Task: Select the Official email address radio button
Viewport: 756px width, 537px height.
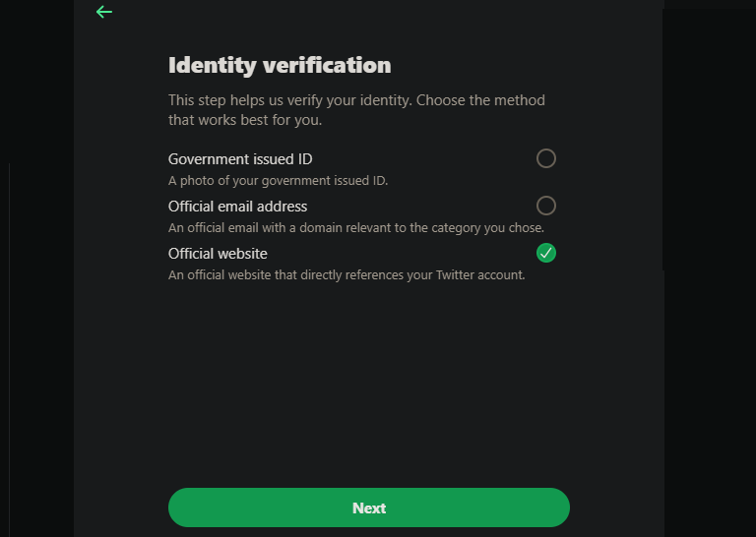Action: [x=546, y=206]
